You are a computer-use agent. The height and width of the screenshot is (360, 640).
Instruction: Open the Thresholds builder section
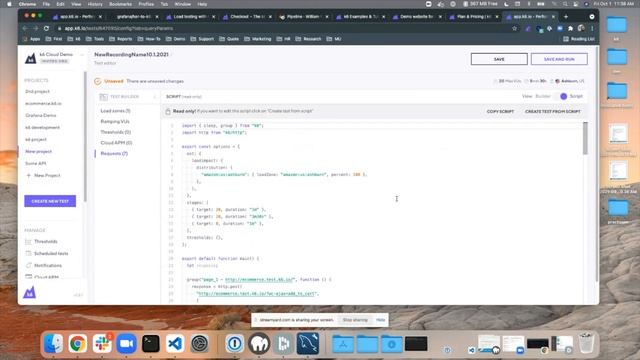coord(116,132)
